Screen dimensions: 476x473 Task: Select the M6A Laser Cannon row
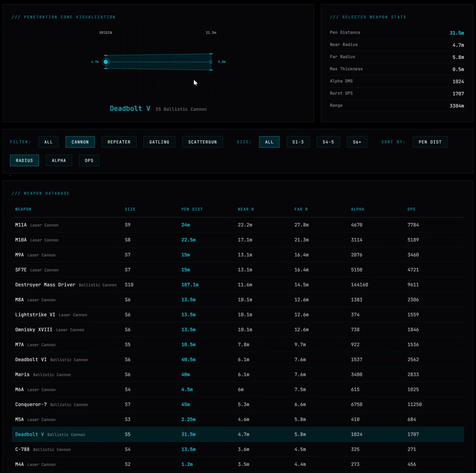(x=238, y=389)
